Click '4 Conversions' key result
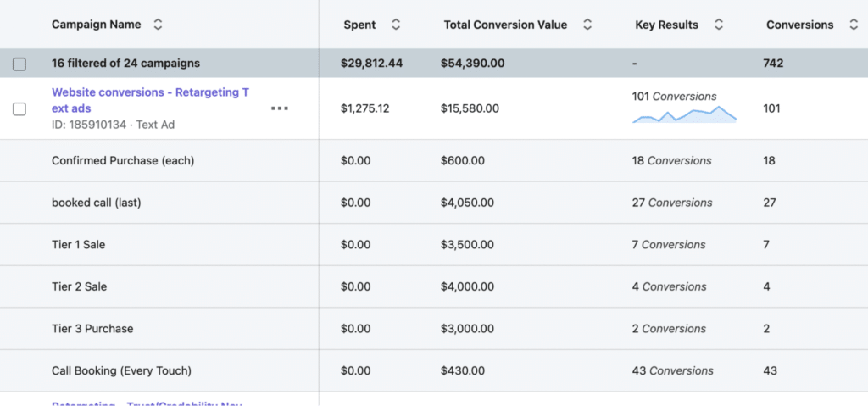 point(670,286)
